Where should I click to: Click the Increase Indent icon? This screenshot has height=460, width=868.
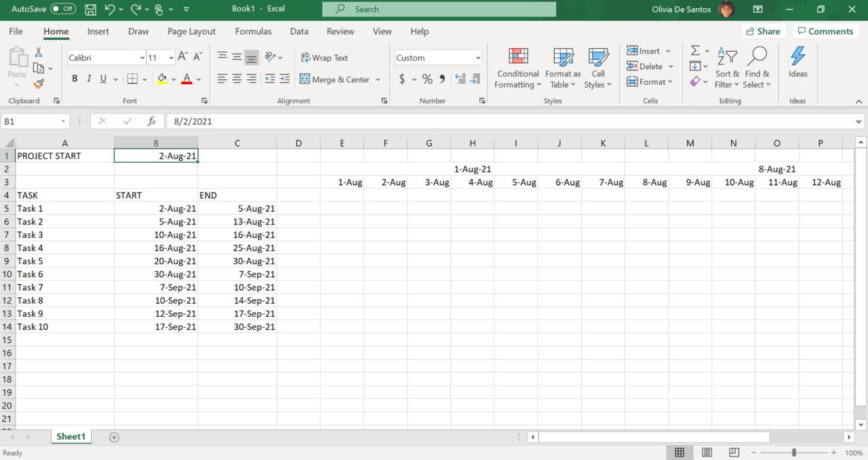[x=285, y=79]
